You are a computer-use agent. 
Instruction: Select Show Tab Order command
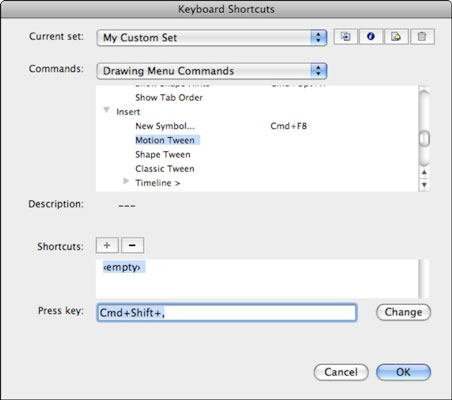point(169,98)
